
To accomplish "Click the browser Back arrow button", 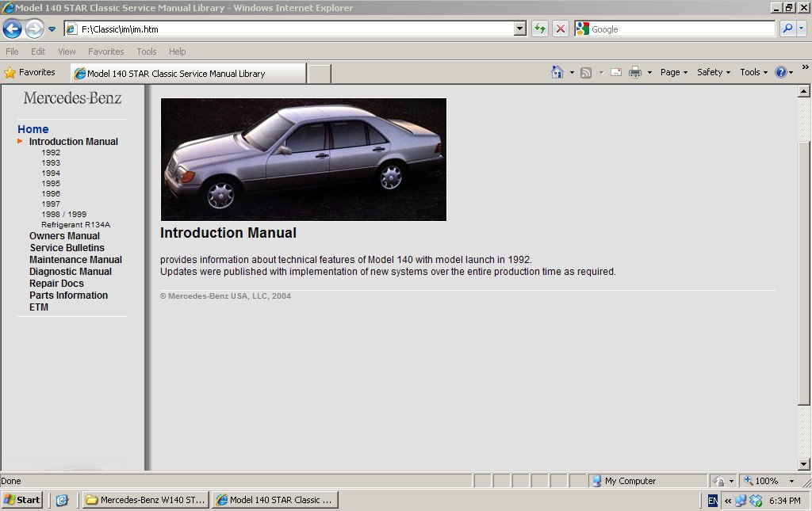I will (x=12, y=29).
